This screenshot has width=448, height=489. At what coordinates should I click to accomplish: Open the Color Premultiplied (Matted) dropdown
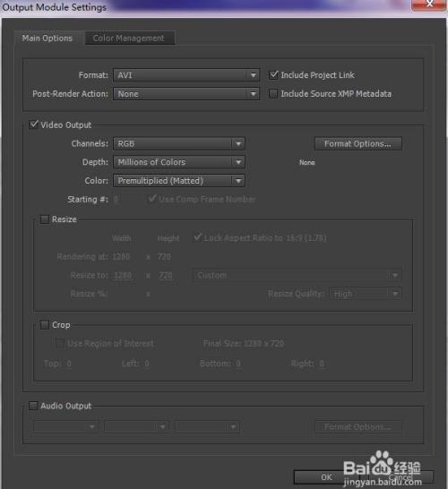[x=179, y=181]
